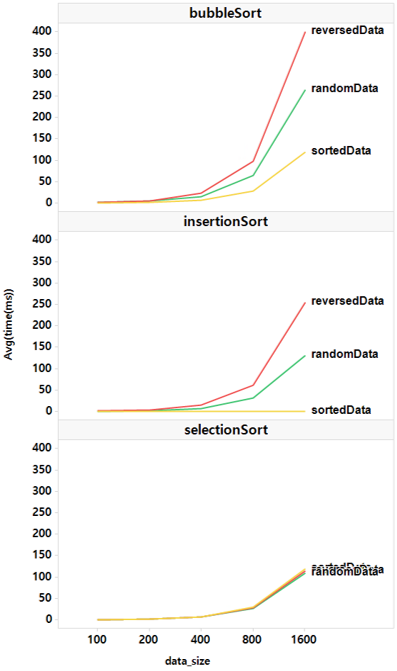Click the insertionSort panel header
This screenshot has width=397, height=671.
point(225,221)
